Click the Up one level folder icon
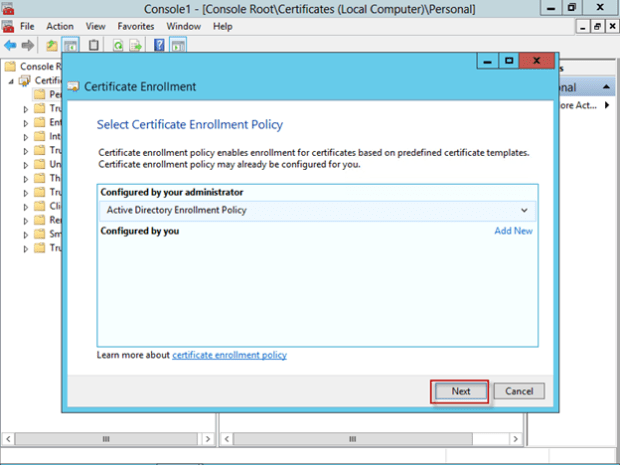Viewport: 620px width, 465px height. coord(52,45)
